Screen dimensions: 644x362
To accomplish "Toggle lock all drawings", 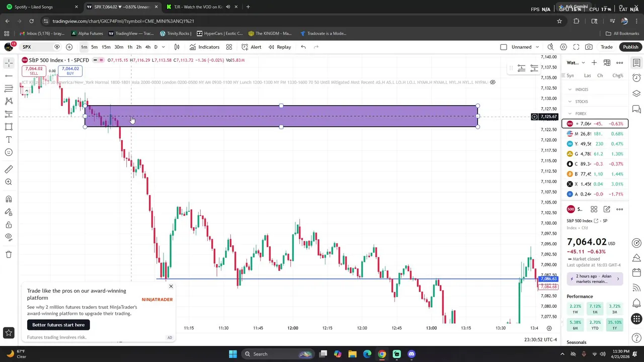I will tap(9, 225).
